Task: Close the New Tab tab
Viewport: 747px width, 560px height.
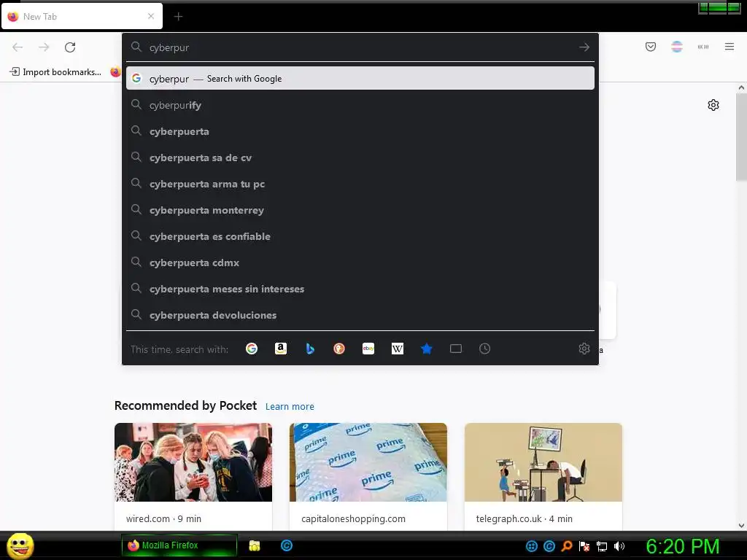Action: click(151, 16)
